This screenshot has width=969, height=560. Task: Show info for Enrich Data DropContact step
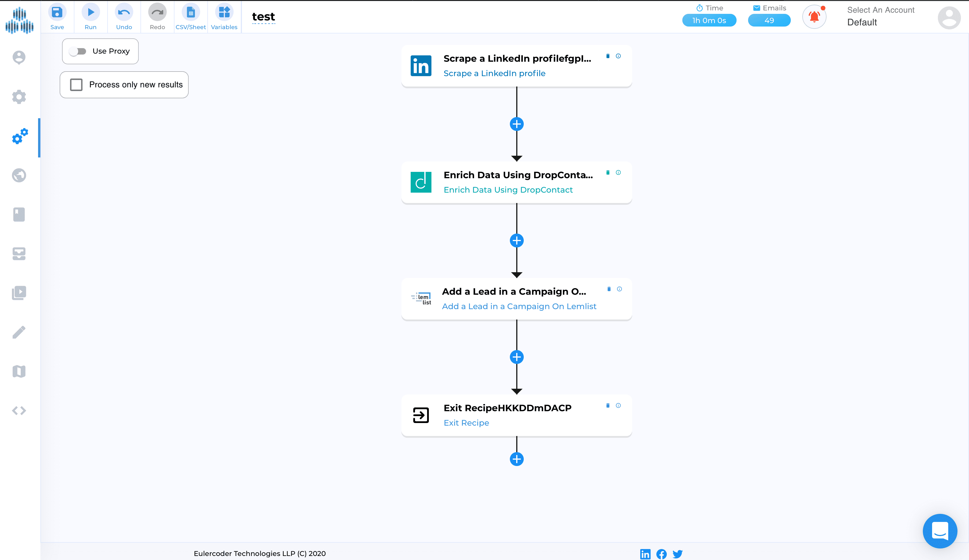pyautogui.click(x=618, y=173)
